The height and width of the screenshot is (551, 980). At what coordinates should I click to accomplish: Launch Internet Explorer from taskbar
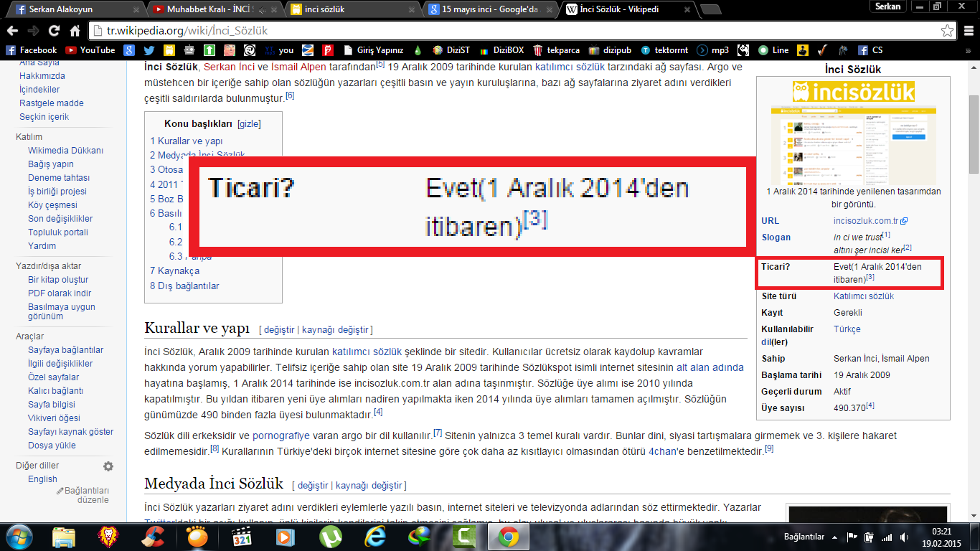374,536
